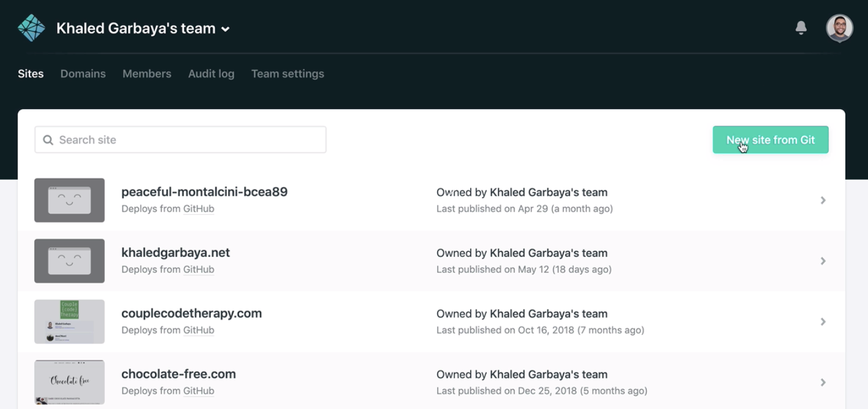Open the couplecodetherapy.com site thumbnail
This screenshot has height=409, width=868.
coord(69,322)
